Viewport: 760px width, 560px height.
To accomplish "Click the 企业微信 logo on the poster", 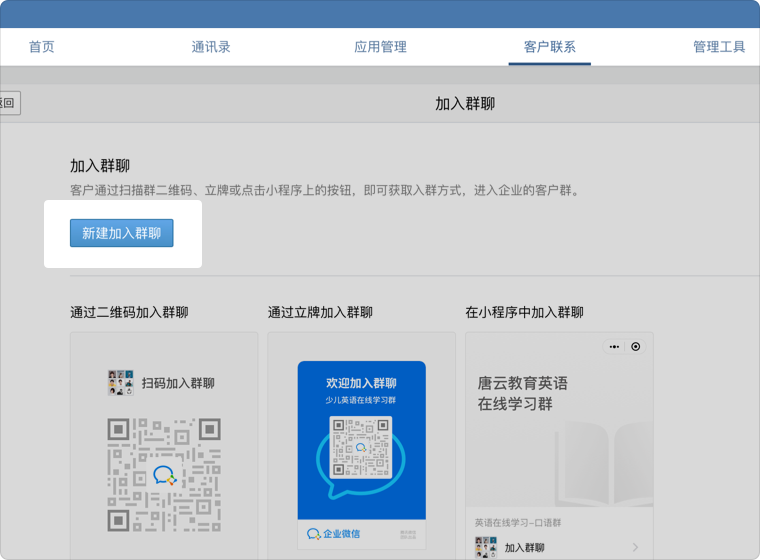I will [333, 534].
